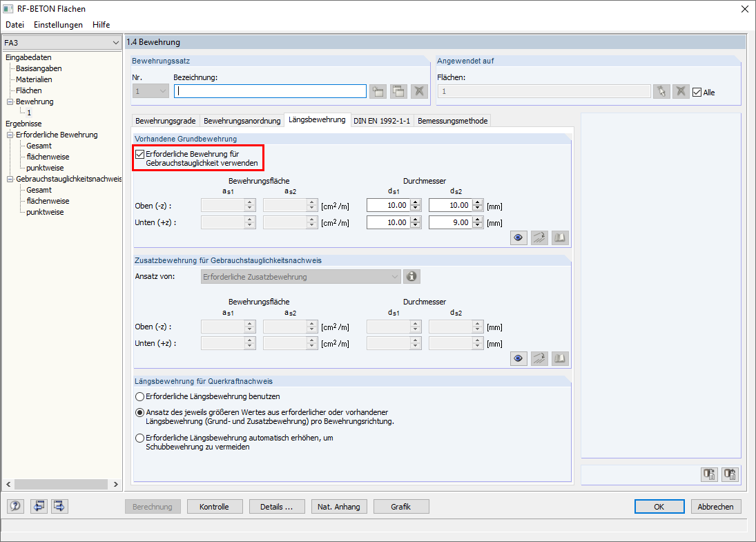
Task: Click the Details ... button
Action: tap(277, 507)
